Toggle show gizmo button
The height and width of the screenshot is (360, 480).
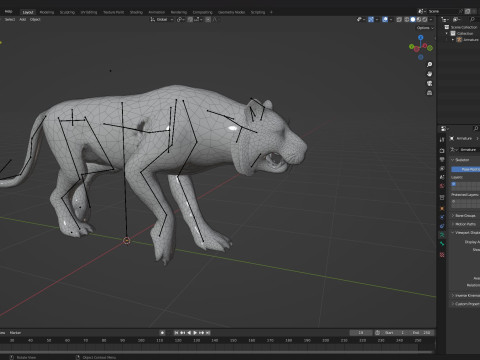pyautogui.click(x=371, y=19)
